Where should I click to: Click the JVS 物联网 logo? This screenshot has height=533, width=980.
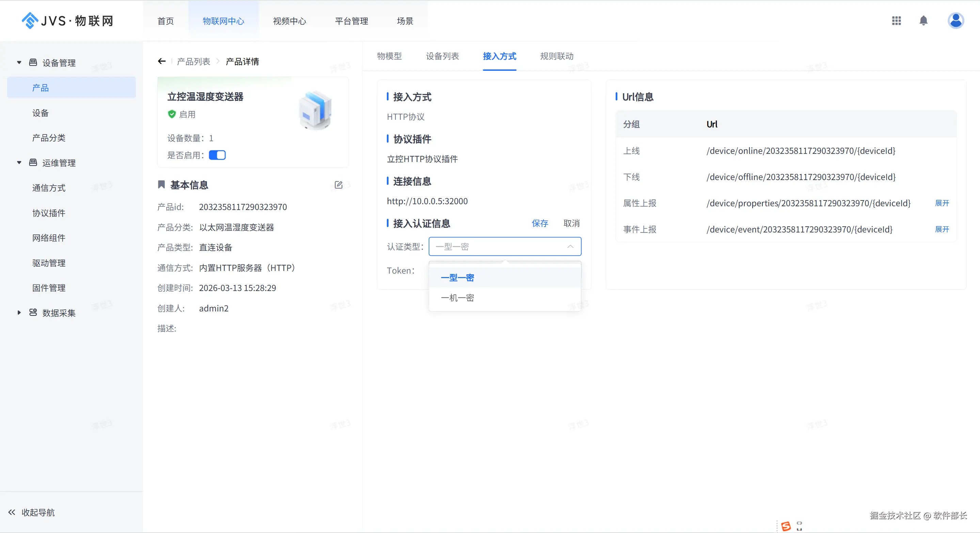(68, 20)
